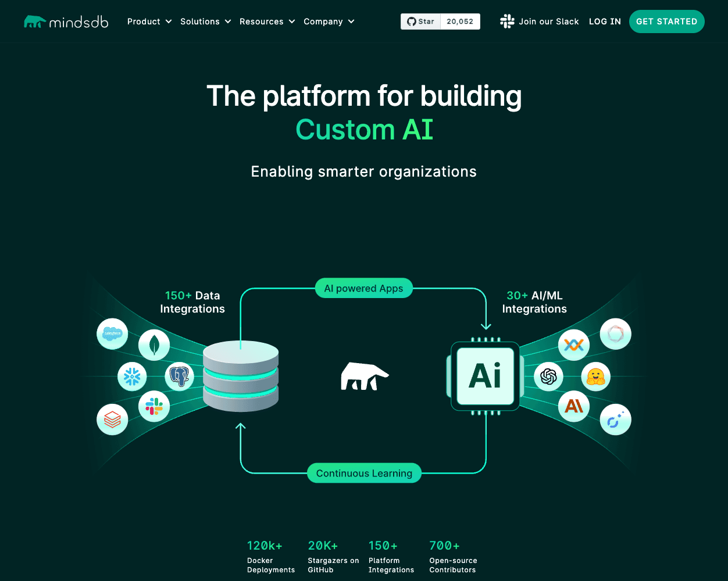Click the Ai chip graphic
Viewport: 728px width, 581px height.
pos(486,376)
